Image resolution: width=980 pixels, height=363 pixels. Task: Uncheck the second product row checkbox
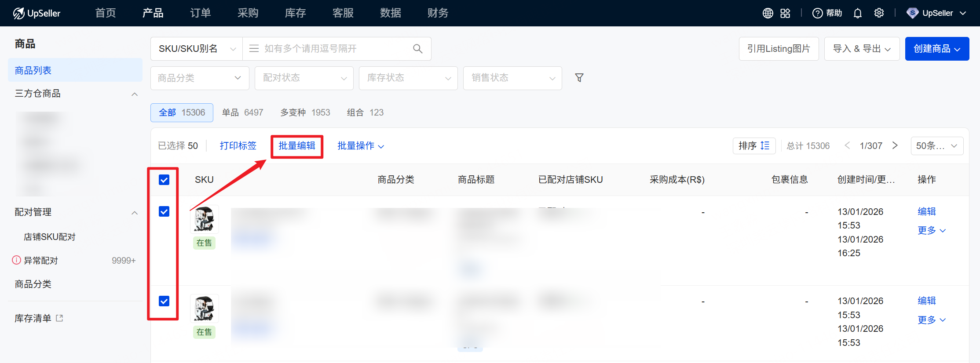click(164, 301)
